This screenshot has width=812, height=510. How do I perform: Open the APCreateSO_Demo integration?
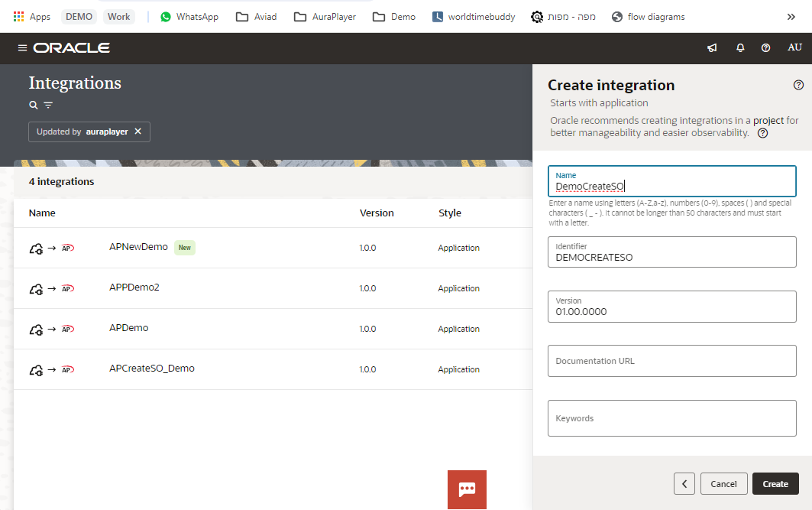[x=152, y=368]
